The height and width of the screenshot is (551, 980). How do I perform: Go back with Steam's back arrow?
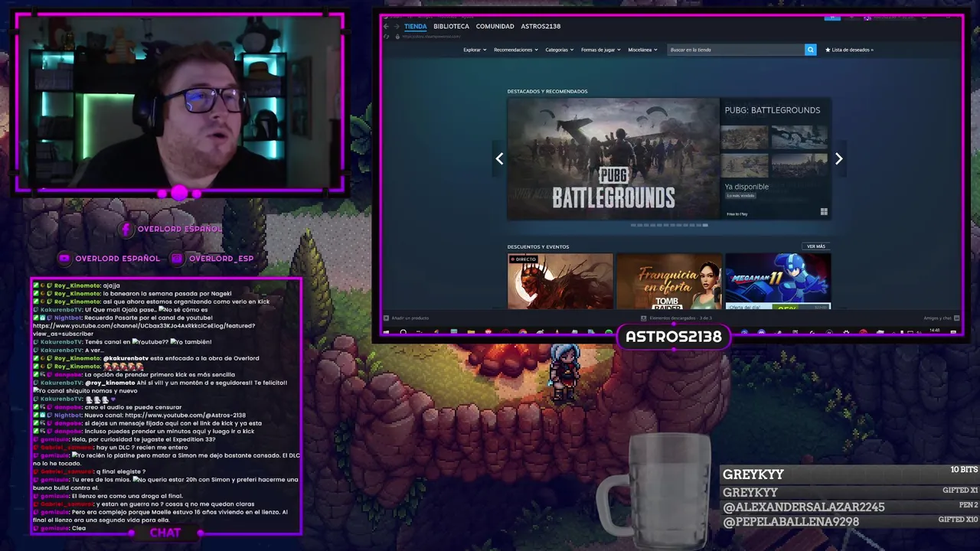click(x=386, y=26)
